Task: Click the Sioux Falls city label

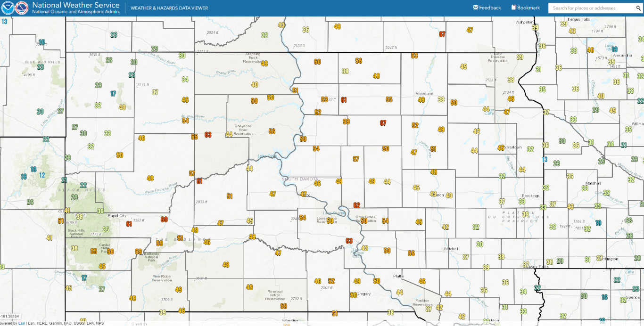Action: 538,267
